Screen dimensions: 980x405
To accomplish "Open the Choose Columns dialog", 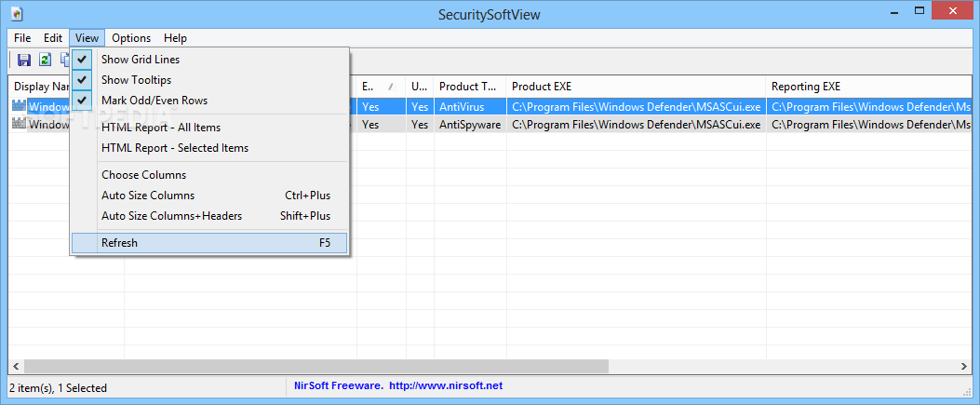I will (x=209, y=175).
